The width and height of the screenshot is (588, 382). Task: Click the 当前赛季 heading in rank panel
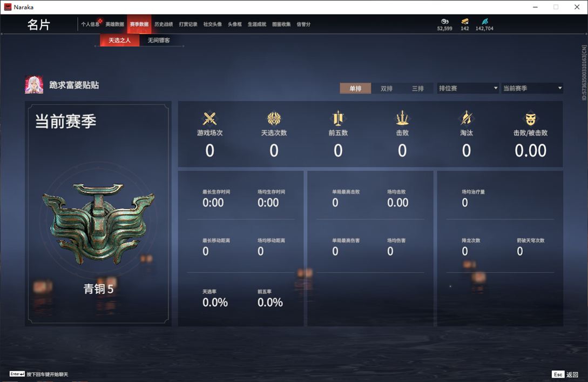coord(66,121)
